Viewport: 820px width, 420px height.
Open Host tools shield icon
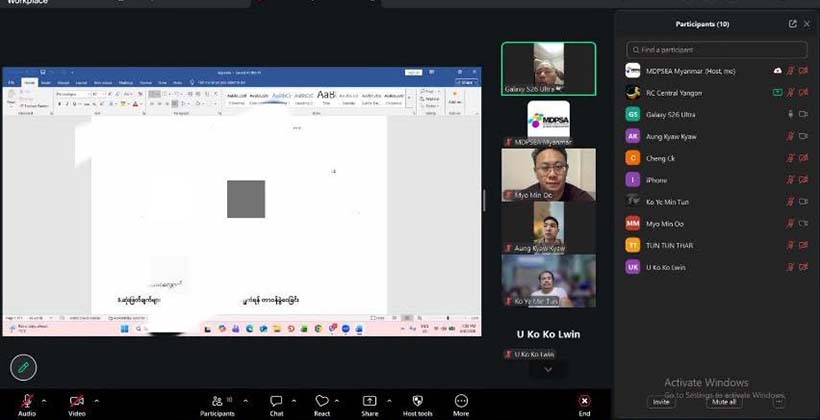417,401
